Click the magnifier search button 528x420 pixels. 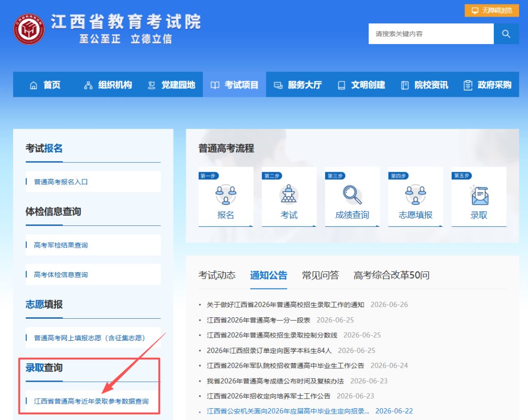[x=506, y=34]
